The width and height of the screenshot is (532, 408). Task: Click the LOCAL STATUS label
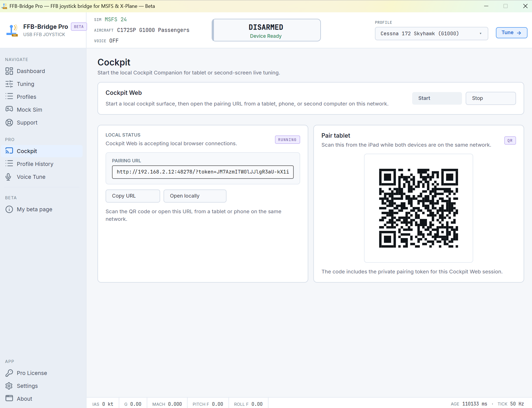123,135
